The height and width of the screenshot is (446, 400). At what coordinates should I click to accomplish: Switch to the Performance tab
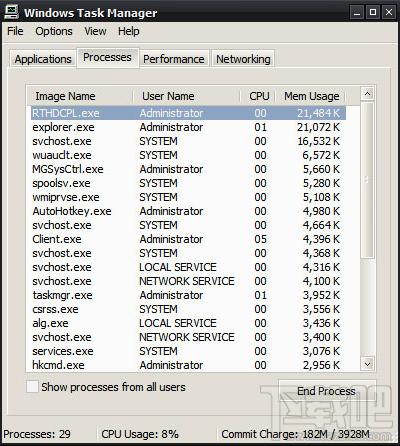tap(174, 59)
